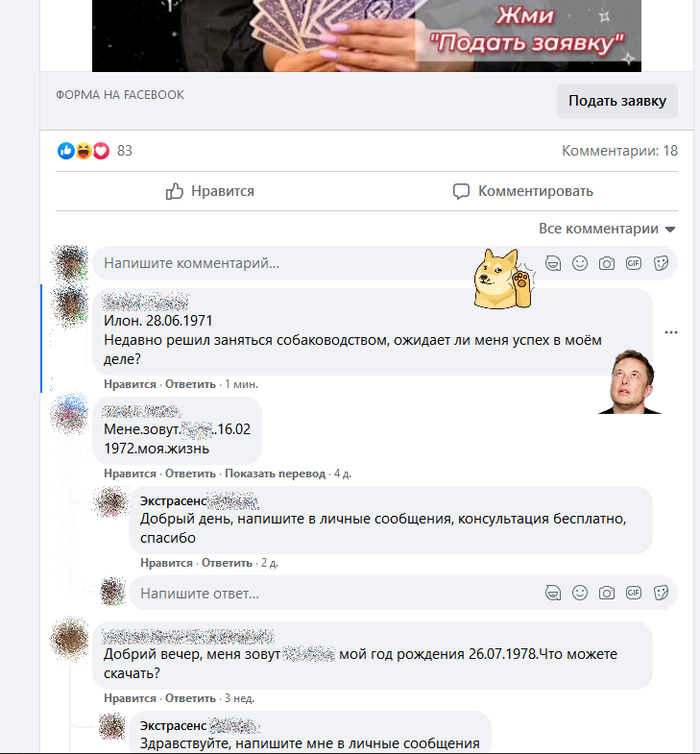View reactions list showing 83

pyautogui.click(x=94, y=151)
